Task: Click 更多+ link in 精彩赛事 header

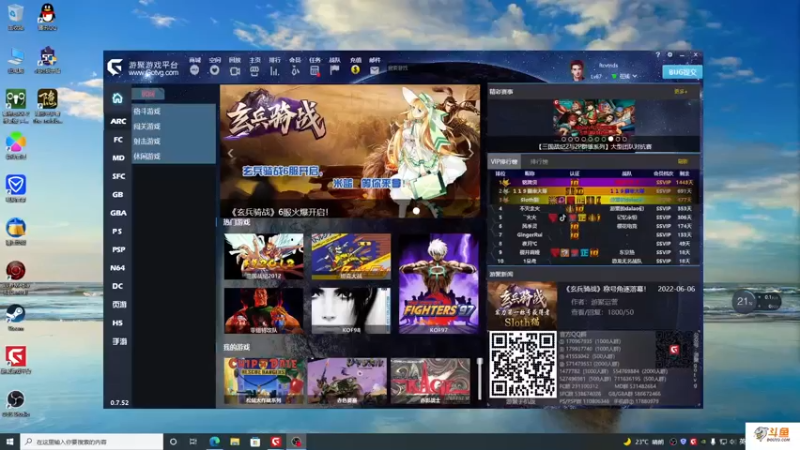Action: pos(681,92)
